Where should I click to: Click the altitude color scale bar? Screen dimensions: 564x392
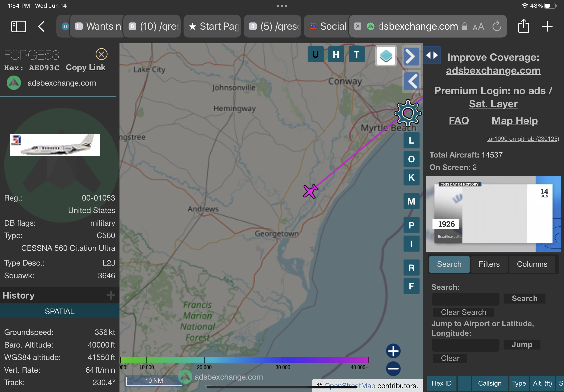[244, 360]
